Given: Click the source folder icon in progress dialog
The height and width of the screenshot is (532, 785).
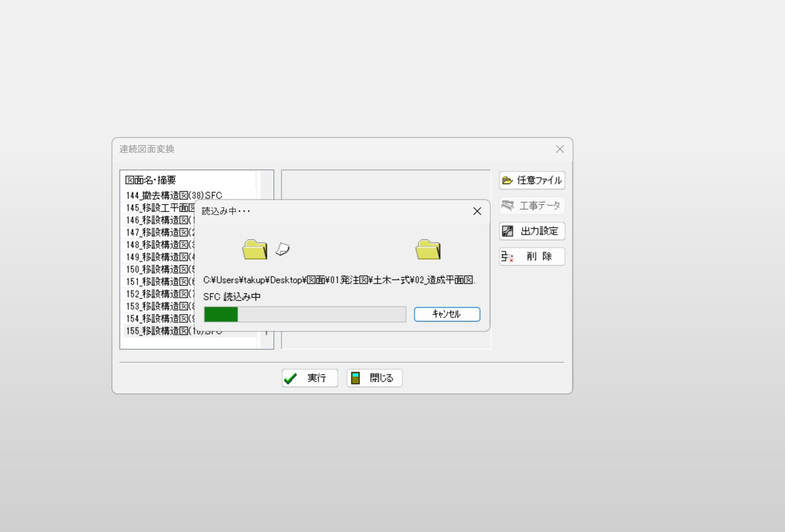Looking at the screenshot, I should coord(255,249).
